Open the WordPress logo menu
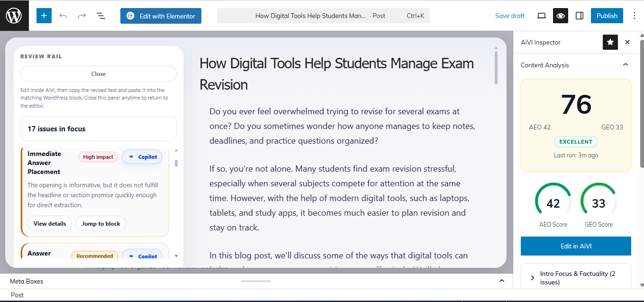 pyautogui.click(x=14, y=16)
